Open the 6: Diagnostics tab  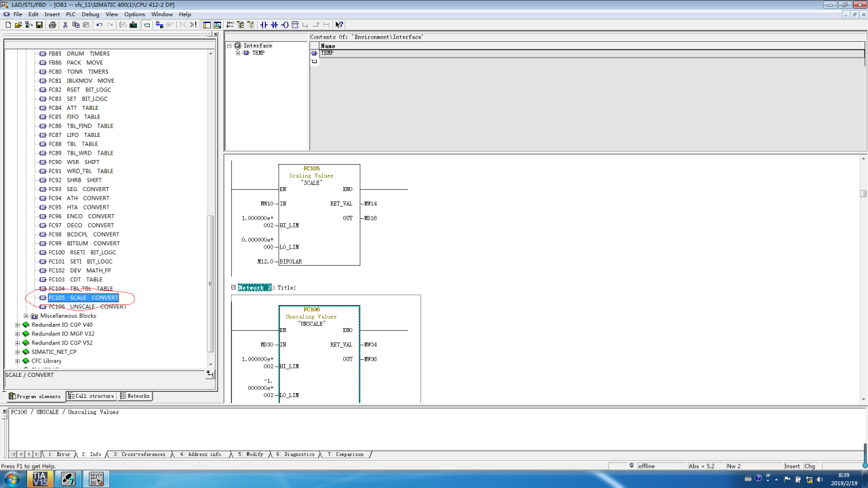tap(295, 454)
